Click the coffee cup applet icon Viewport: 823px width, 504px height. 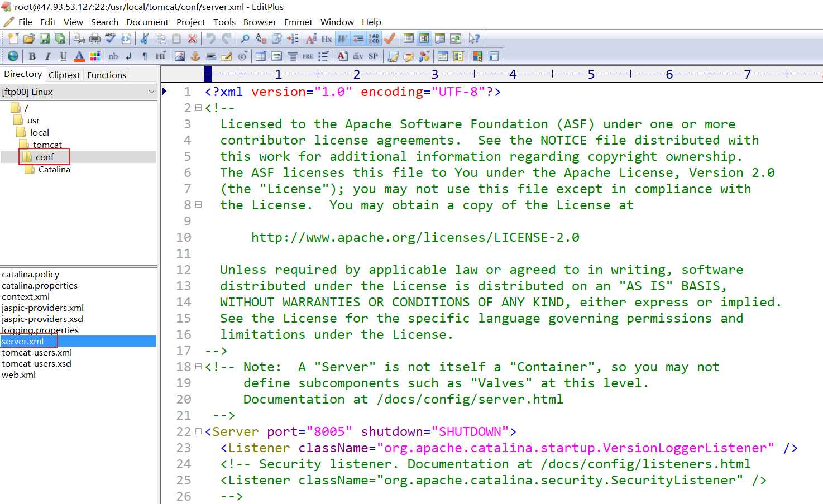point(409,56)
